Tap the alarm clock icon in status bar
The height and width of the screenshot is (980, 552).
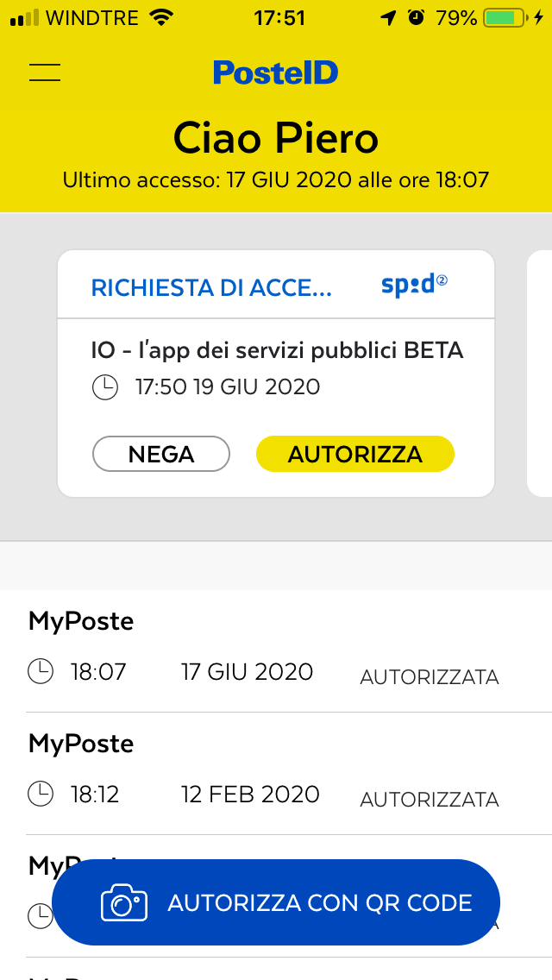[415, 16]
